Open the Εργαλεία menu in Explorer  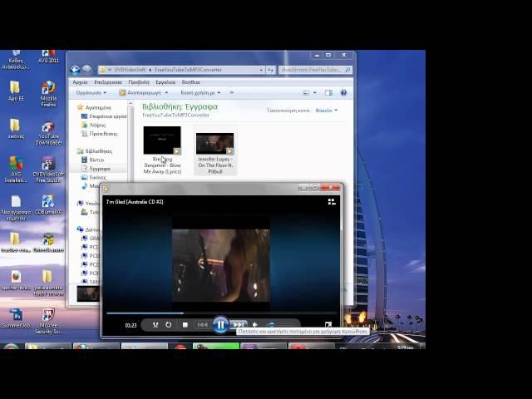(165, 82)
